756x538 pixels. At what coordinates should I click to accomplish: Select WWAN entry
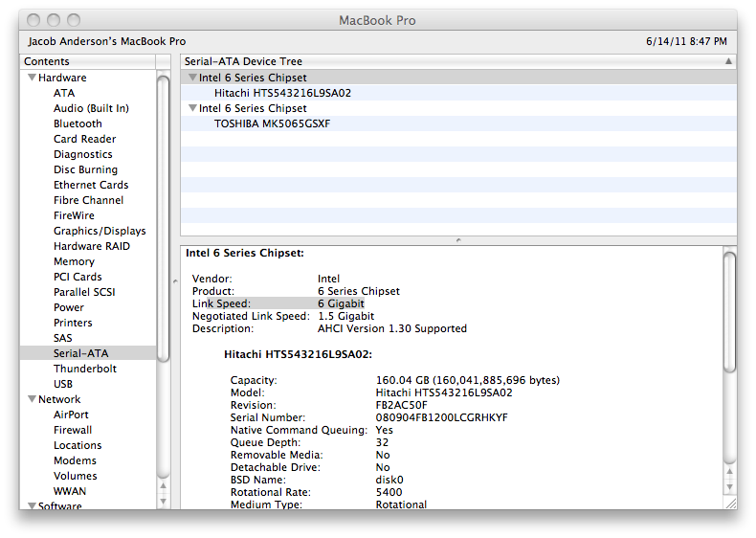tap(70, 491)
